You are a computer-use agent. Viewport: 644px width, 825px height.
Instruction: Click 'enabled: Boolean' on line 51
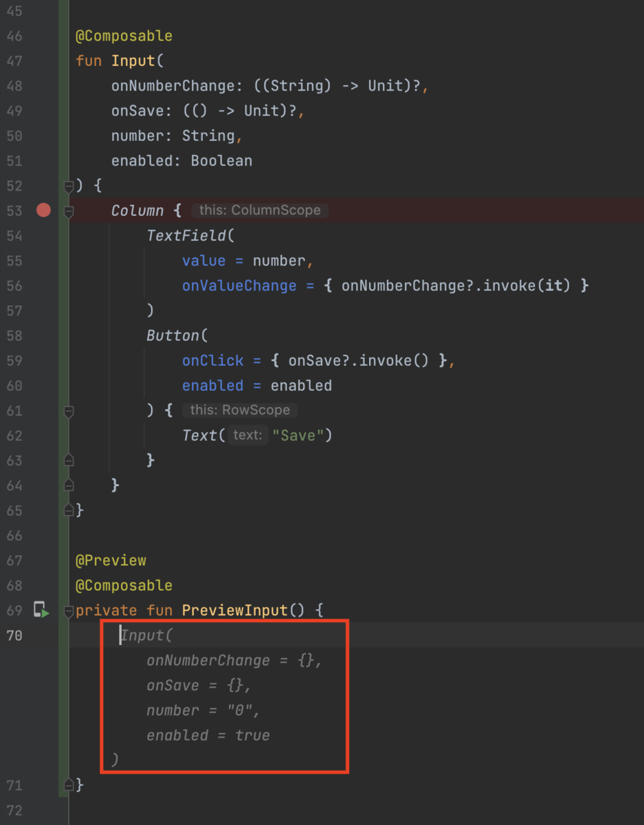pyautogui.click(x=181, y=161)
